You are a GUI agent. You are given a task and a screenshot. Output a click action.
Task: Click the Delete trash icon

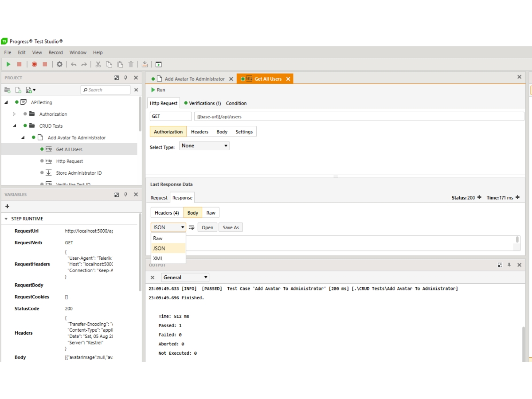click(131, 64)
